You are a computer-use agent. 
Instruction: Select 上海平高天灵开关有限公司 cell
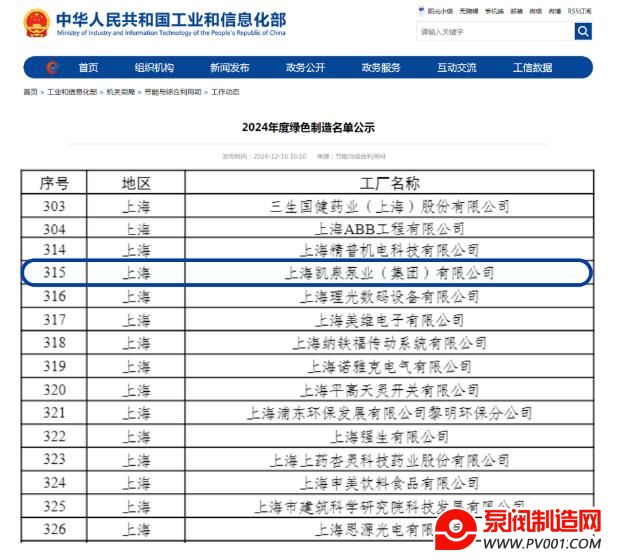click(x=389, y=390)
